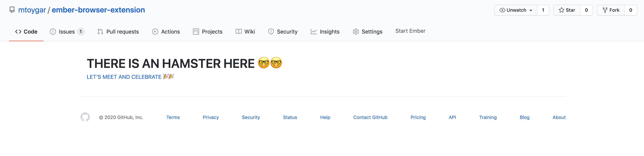Image resolution: width=644 pixels, height=156 pixels.
Task: Click the THERE IS AN HAMSTER HERE heading
Action: click(184, 63)
